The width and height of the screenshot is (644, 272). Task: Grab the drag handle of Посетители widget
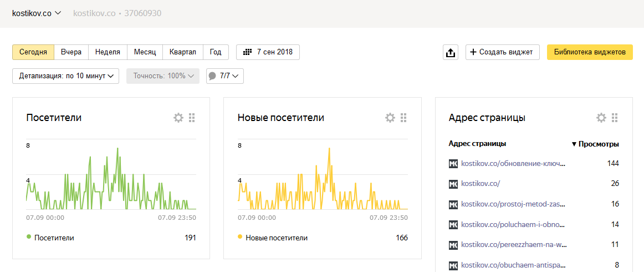click(x=192, y=118)
